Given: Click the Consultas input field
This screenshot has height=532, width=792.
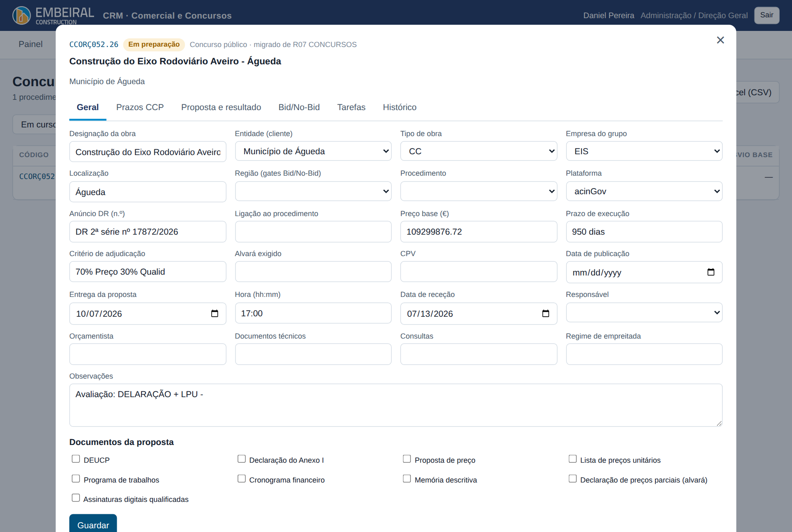Looking at the screenshot, I should pos(478,354).
